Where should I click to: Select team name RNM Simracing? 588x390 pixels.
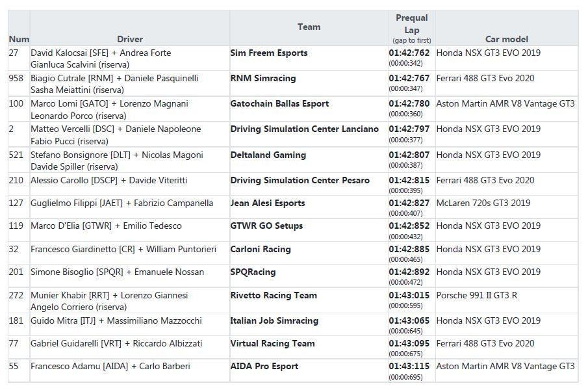coord(263,79)
